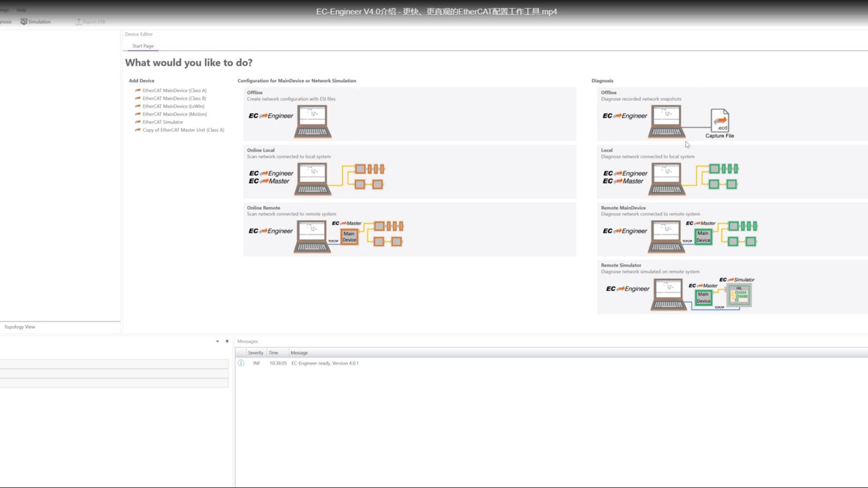Screen dimensions: 868x488
Task: Add EtherCAT MainDevice (Motion)
Action: [174, 114]
